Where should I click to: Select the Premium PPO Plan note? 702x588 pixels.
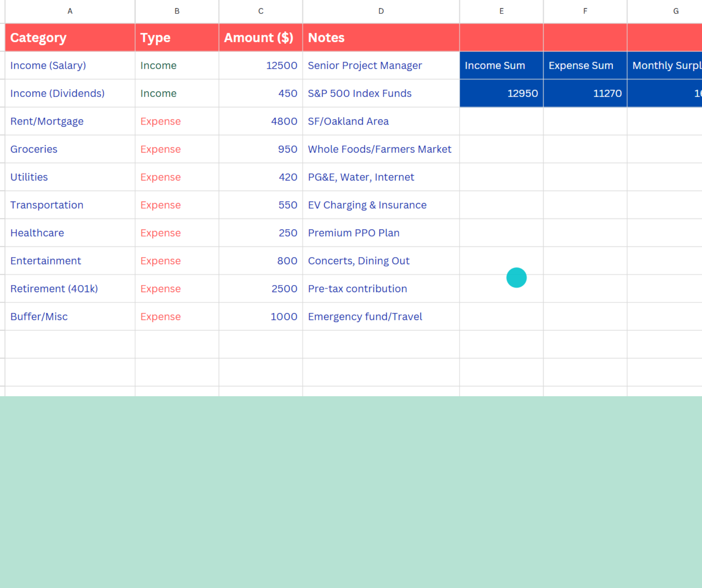(x=381, y=233)
